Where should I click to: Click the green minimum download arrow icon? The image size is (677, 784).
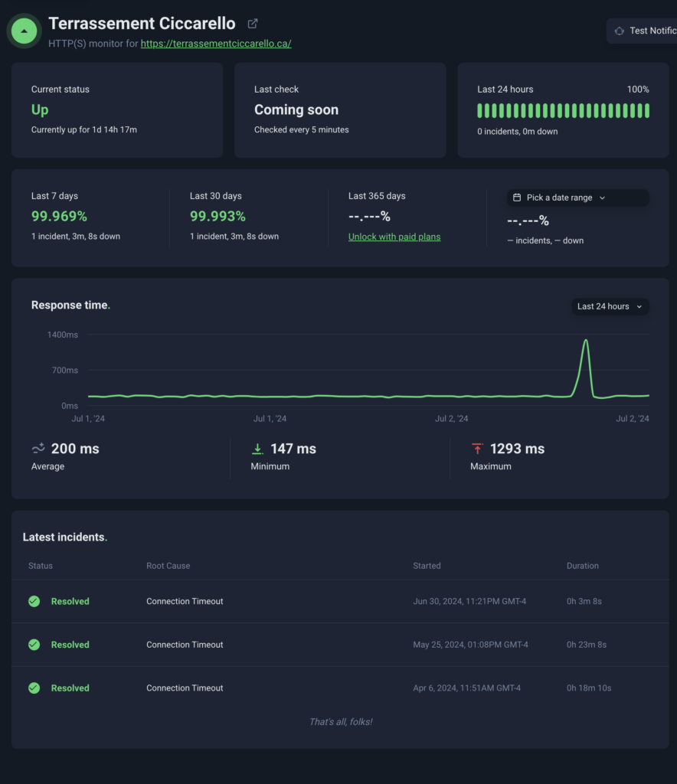pyautogui.click(x=257, y=449)
